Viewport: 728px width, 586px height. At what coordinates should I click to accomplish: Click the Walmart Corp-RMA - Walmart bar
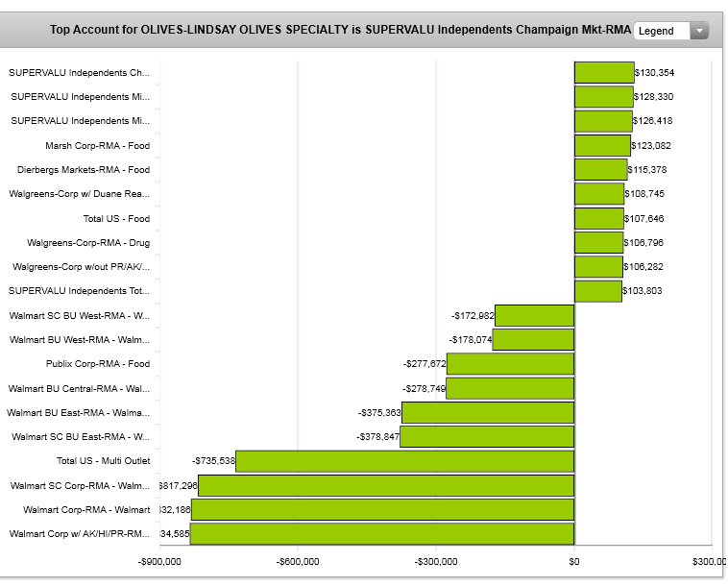pyautogui.click(x=382, y=509)
